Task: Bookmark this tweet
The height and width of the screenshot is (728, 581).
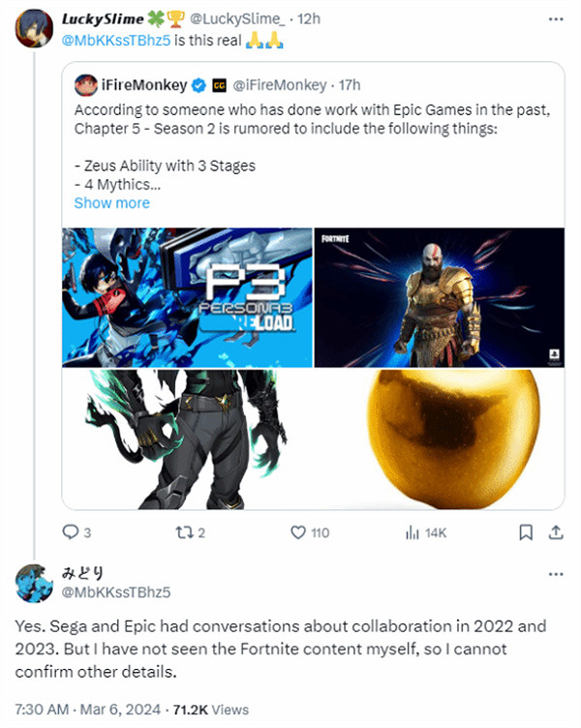Action: coord(525,531)
